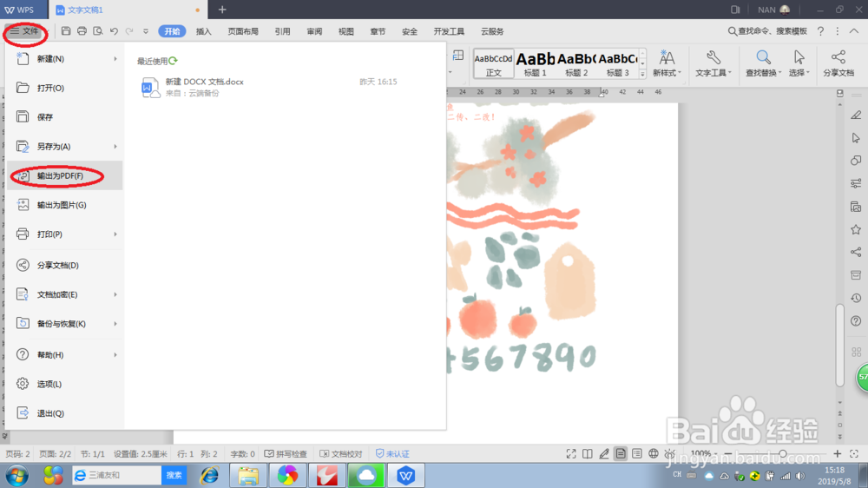Open new tab with plus button

222,10
